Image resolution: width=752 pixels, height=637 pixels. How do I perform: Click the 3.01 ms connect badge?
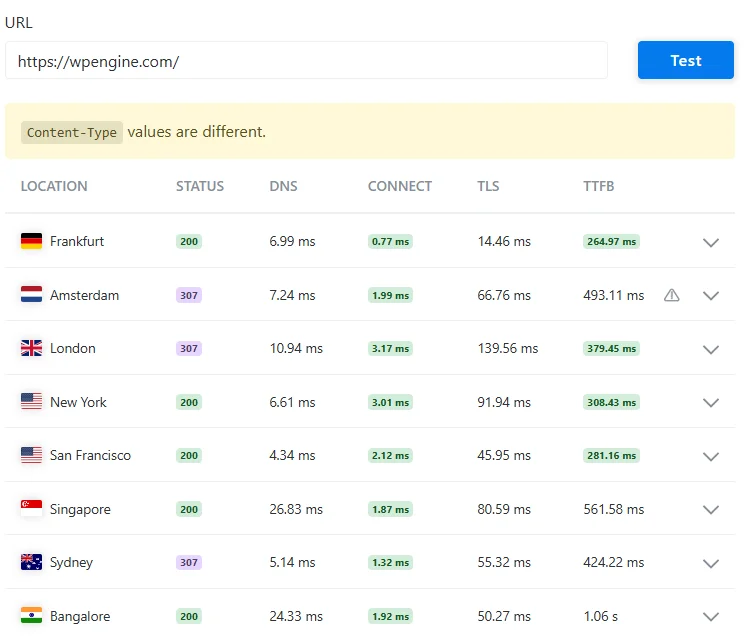pyautogui.click(x=390, y=402)
